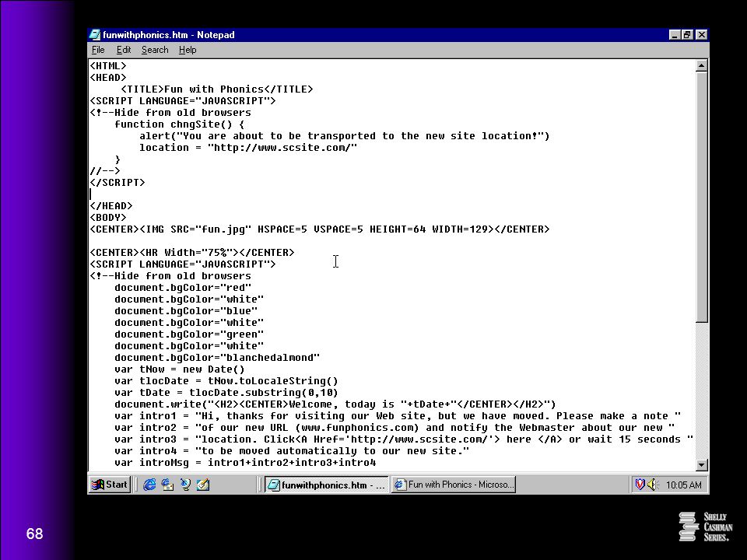Click the var intro4 line
The image size is (747, 560).
click(292, 451)
